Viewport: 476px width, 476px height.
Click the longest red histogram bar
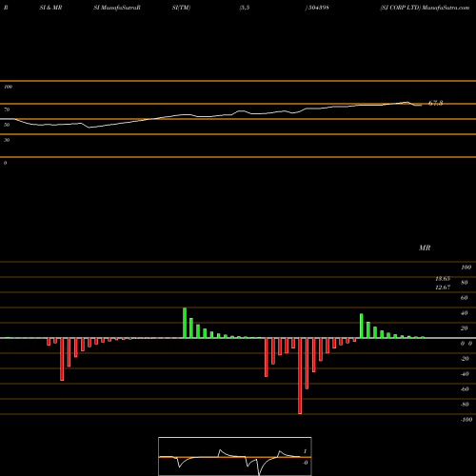click(300, 376)
